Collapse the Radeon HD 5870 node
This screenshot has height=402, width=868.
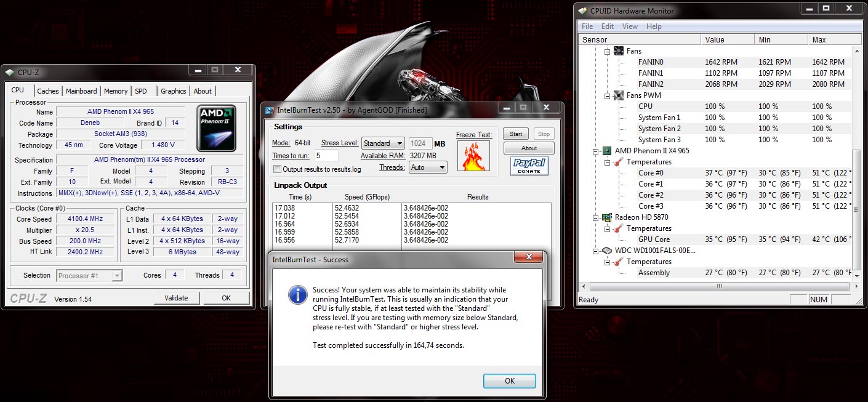tap(595, 217)
